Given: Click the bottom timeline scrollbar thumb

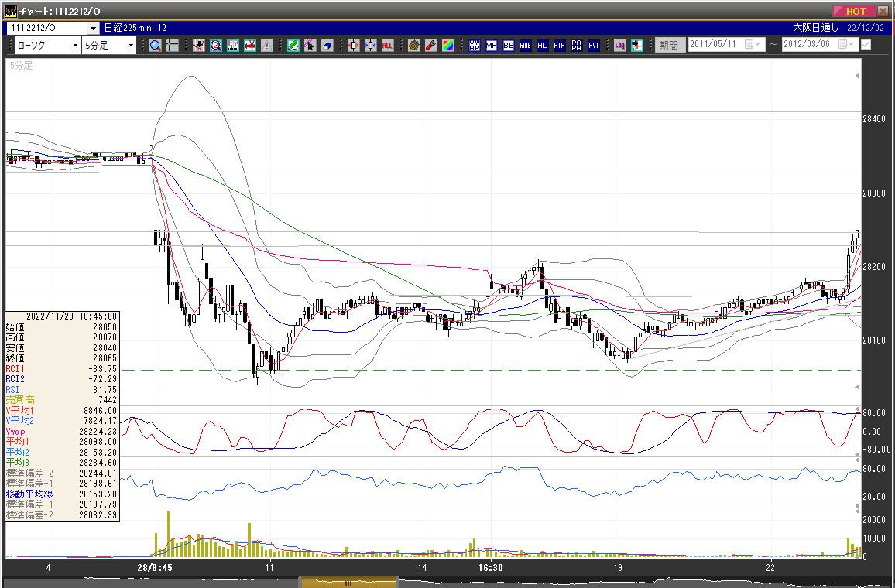Looking at the screenshot, I should 348,583.
